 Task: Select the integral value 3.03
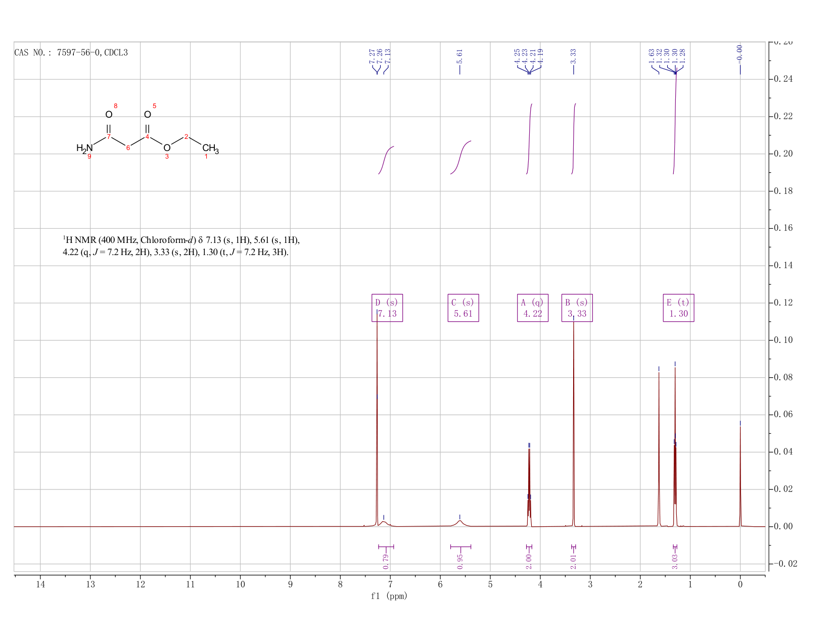[675, 561]
